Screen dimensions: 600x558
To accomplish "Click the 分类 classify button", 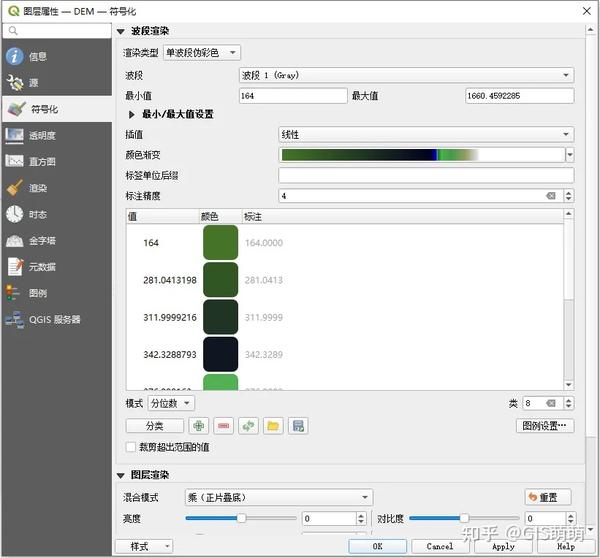I will (155, 426).
